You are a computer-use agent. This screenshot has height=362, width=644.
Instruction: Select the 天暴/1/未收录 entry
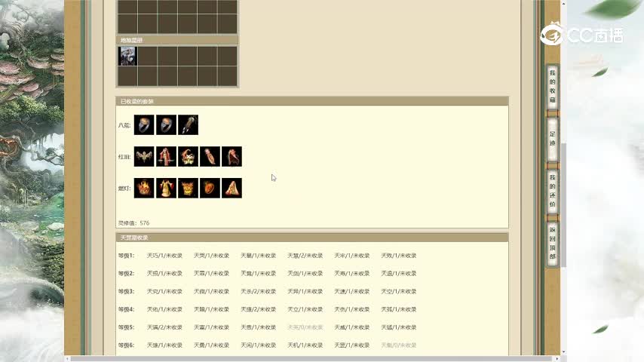coord(258,256)
